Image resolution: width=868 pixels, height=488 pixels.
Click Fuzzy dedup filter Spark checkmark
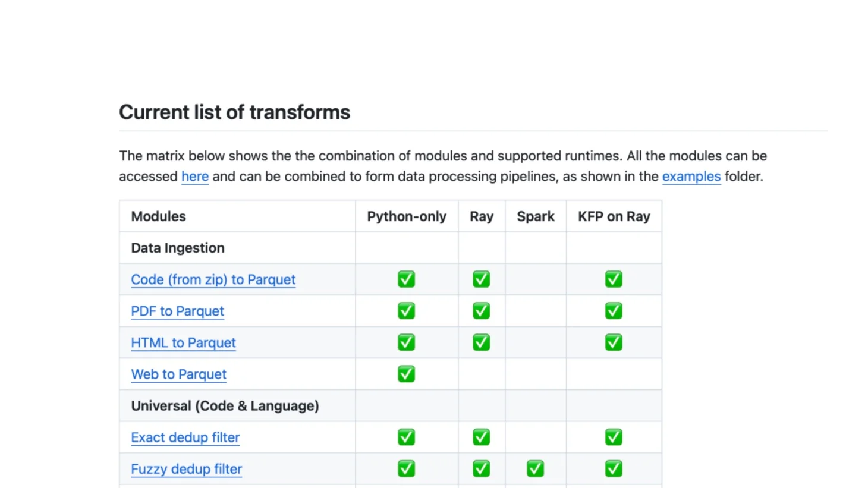(535, 469)
